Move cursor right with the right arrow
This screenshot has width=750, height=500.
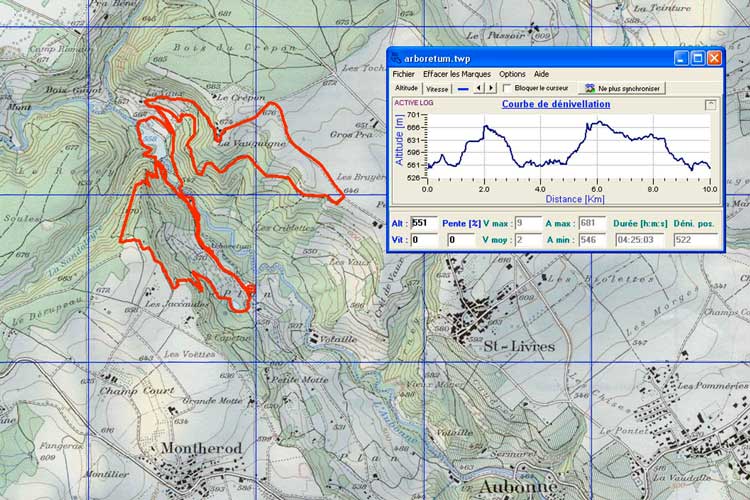coord(491,88)
